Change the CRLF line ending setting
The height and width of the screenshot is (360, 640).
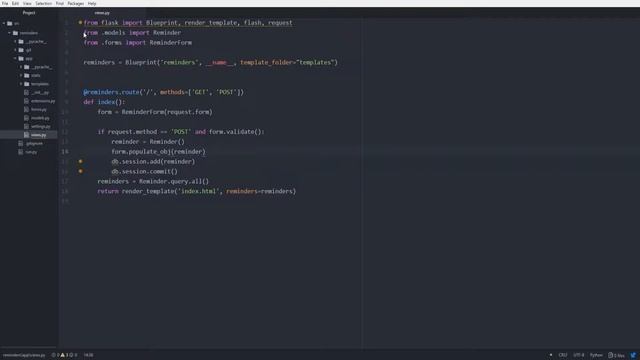562,355
